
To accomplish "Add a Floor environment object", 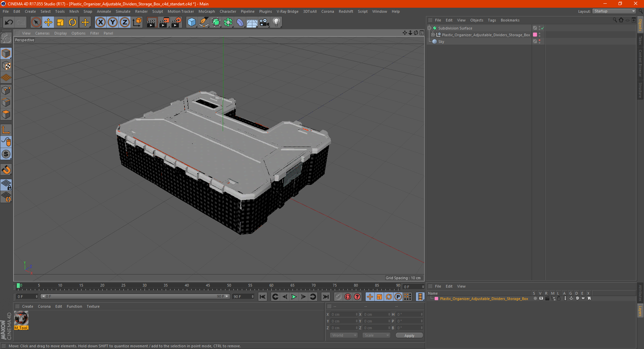I will click(x=252, y=22).
